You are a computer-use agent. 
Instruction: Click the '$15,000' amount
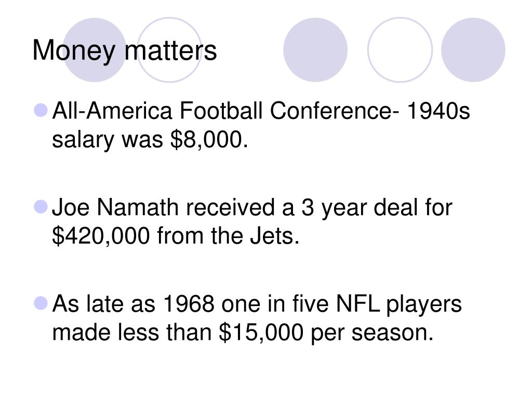pos(261,332)
